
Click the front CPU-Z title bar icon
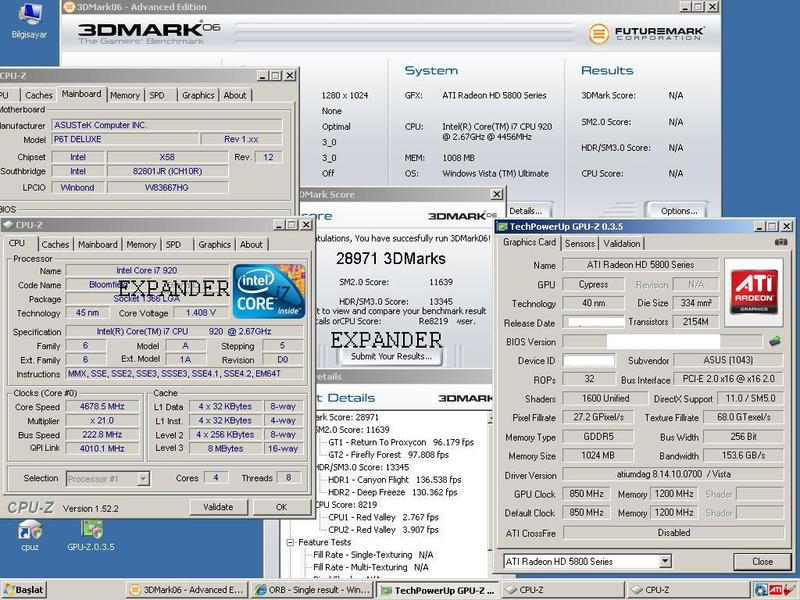click(x=8, y=225)
